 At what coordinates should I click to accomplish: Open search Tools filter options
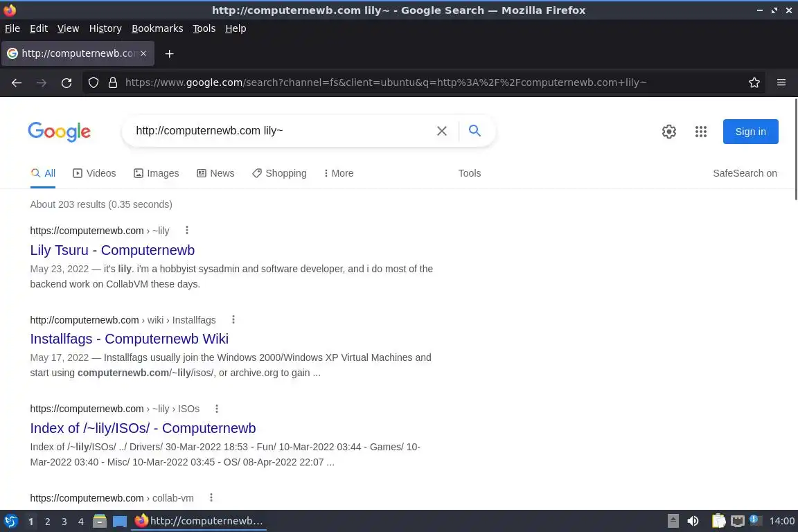pos(469,173)
